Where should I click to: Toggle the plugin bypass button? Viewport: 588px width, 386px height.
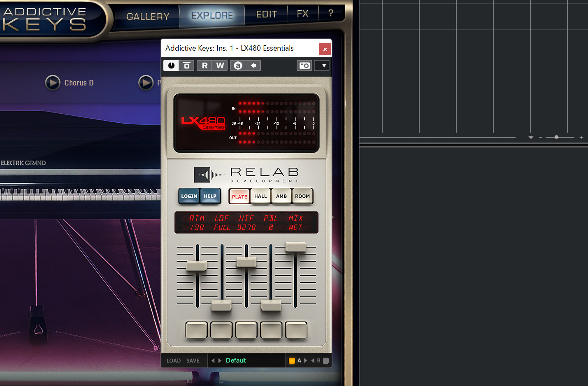pos(186,66)
